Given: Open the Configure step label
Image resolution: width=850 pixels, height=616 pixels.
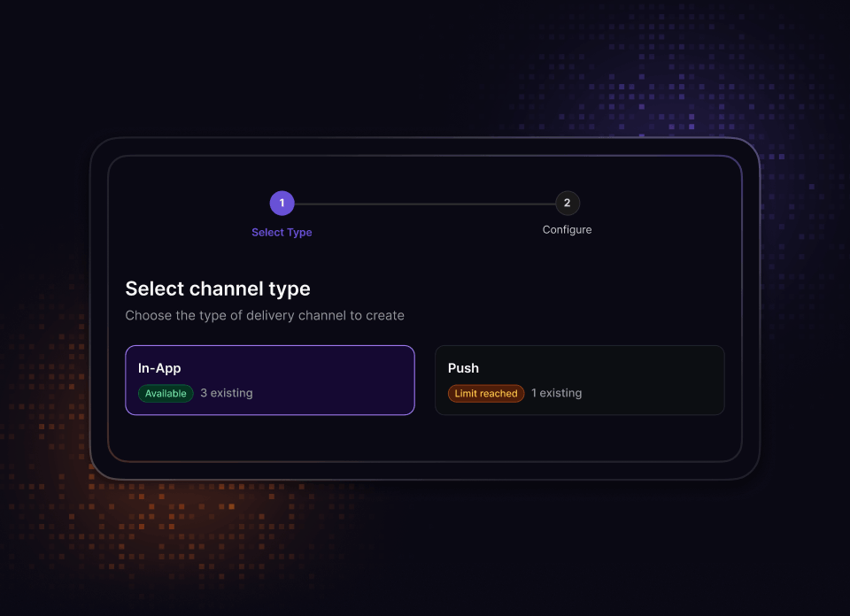Looking at the screenshot, I should [567, 230].
